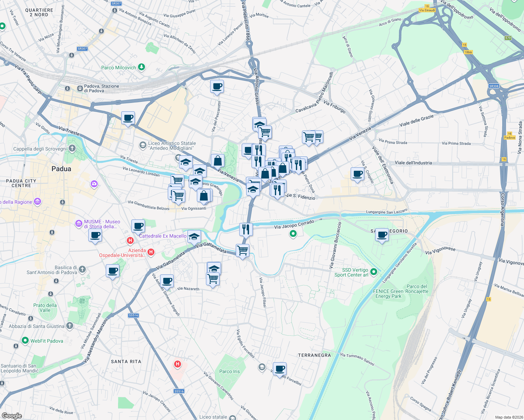Select the cafe marker near Parco Iris

pyautogui.click(x=280, y=368)
